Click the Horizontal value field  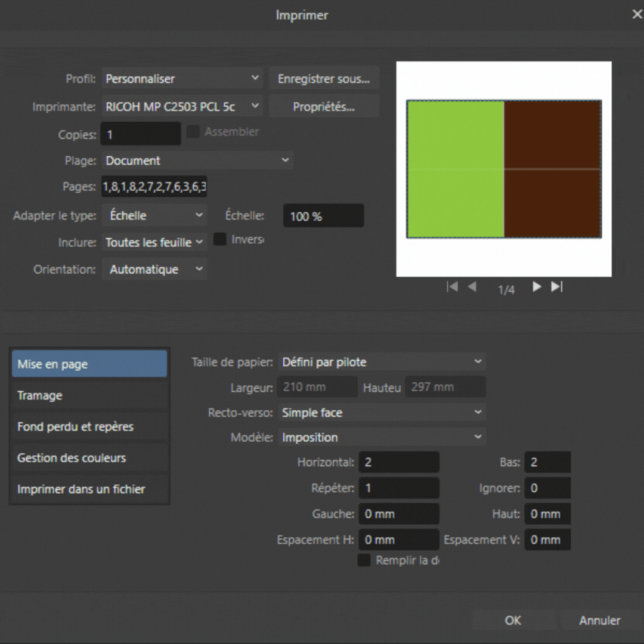[399, 462]
